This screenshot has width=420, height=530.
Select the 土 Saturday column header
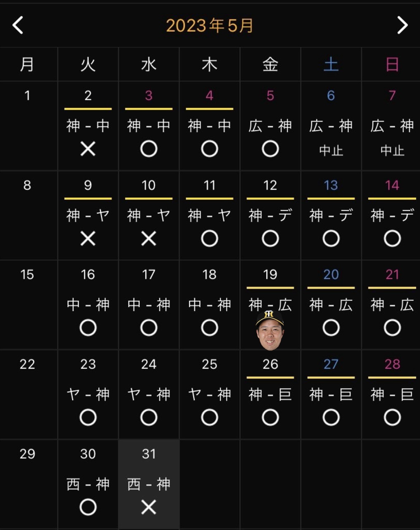(331, 64)
